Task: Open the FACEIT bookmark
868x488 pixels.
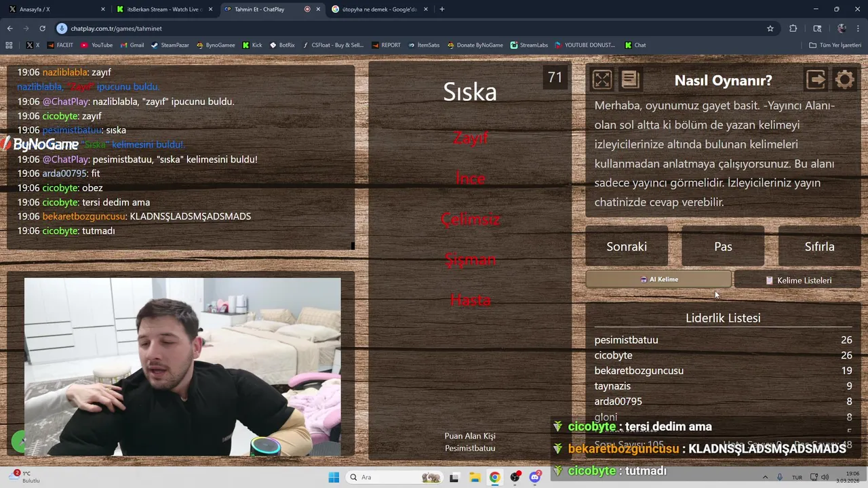Action: 60,45
